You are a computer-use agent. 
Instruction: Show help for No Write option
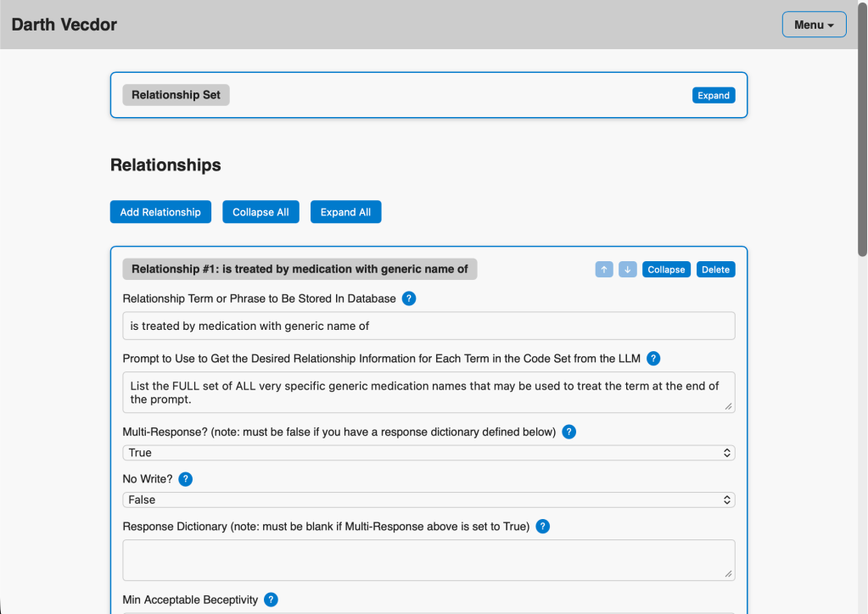click(185, 479)
